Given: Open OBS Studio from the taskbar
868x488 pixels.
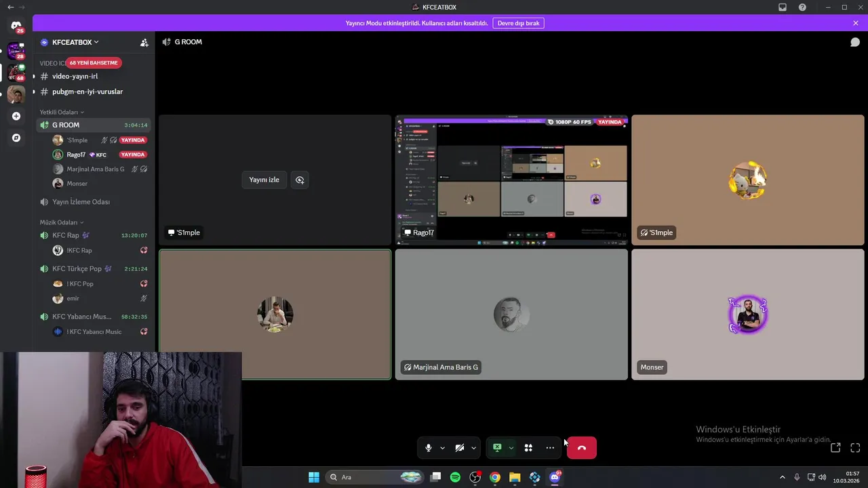Looking at the screenshot, I should click(x=475, y=477).
